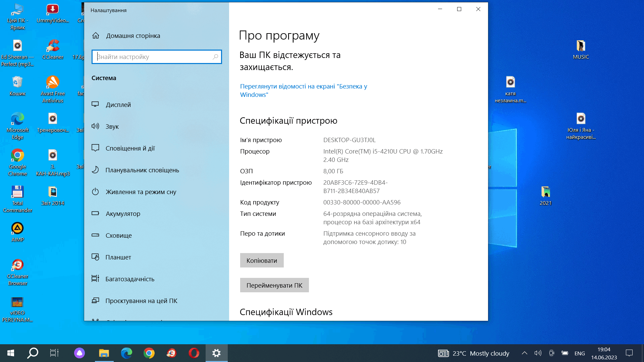Screen dimensions: 644x362
Task: Open Opera browser from taskbar
Action: pyautogui.click(x=194, y=353)
